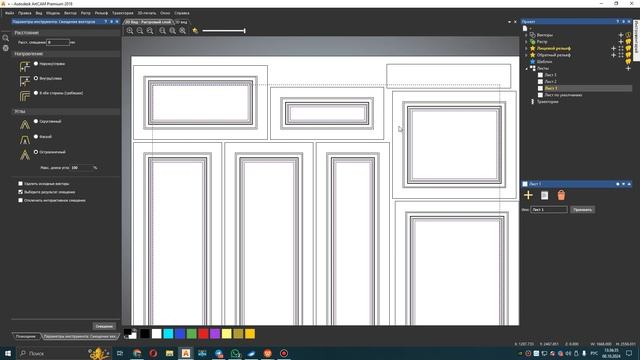Click the magnifier icon in left sidebar
This screenshot has height=360, width=640.
click(5, 38)
